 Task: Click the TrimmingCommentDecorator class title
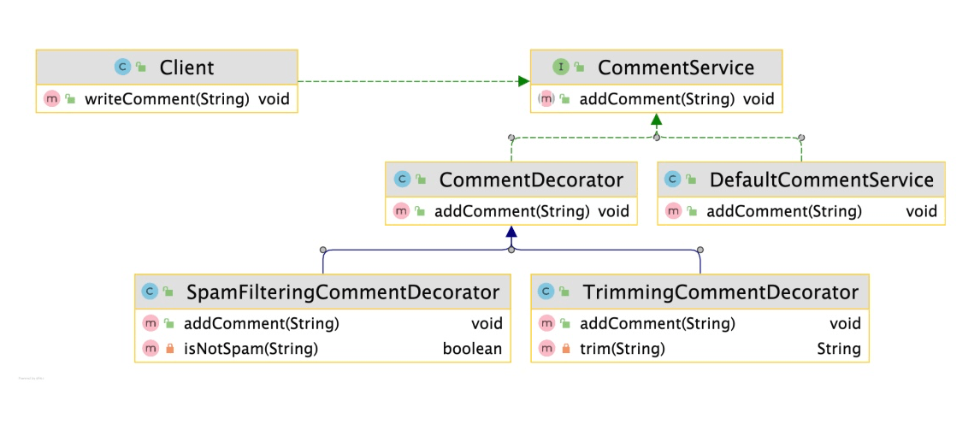pos(720,292)
